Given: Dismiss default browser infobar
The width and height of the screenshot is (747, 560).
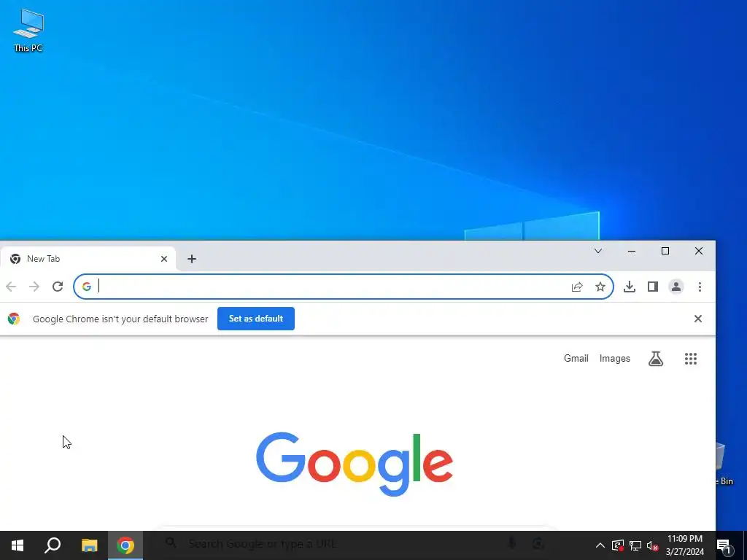Looking at the screenshot, I should click(698, 319).
